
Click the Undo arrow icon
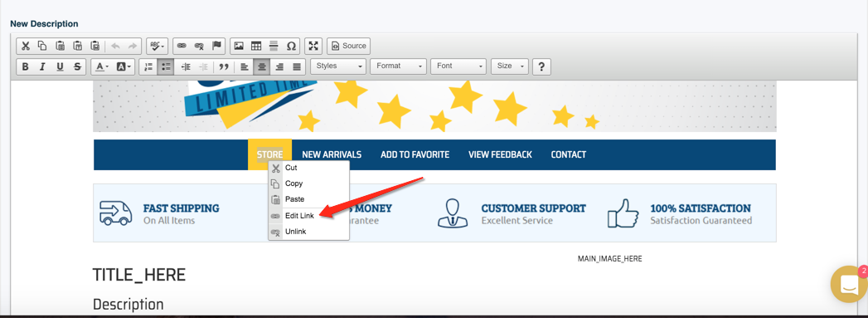(115, 46)
